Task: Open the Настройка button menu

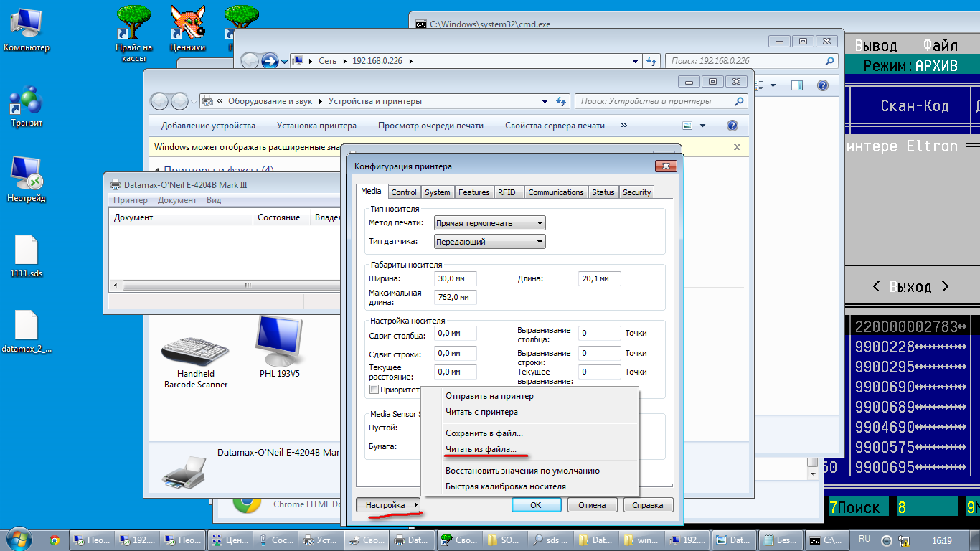Action: tap(390, 505)
